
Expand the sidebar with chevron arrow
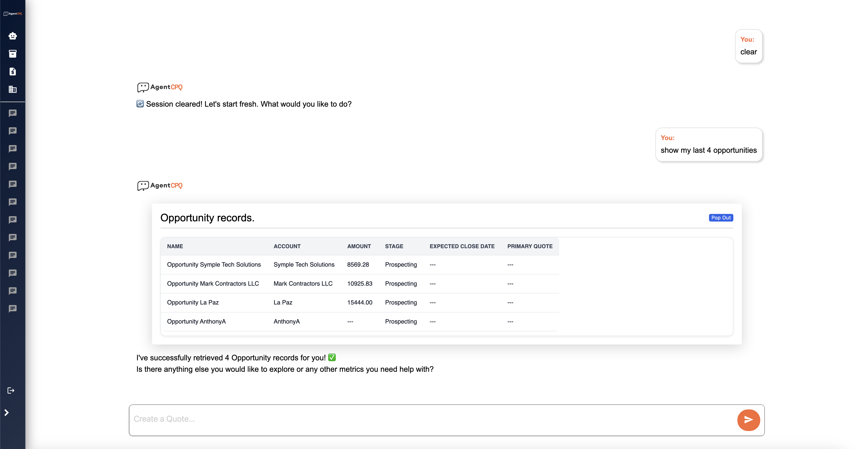point(6,413)
